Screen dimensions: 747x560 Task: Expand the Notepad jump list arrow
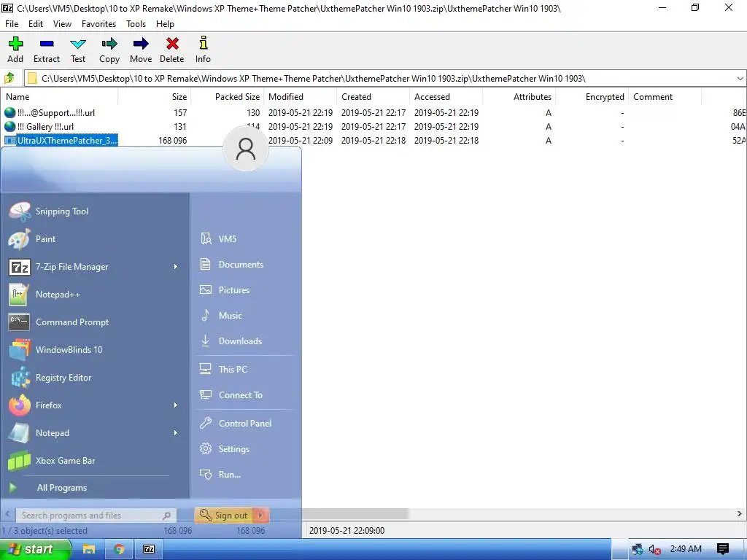[175, 432]
